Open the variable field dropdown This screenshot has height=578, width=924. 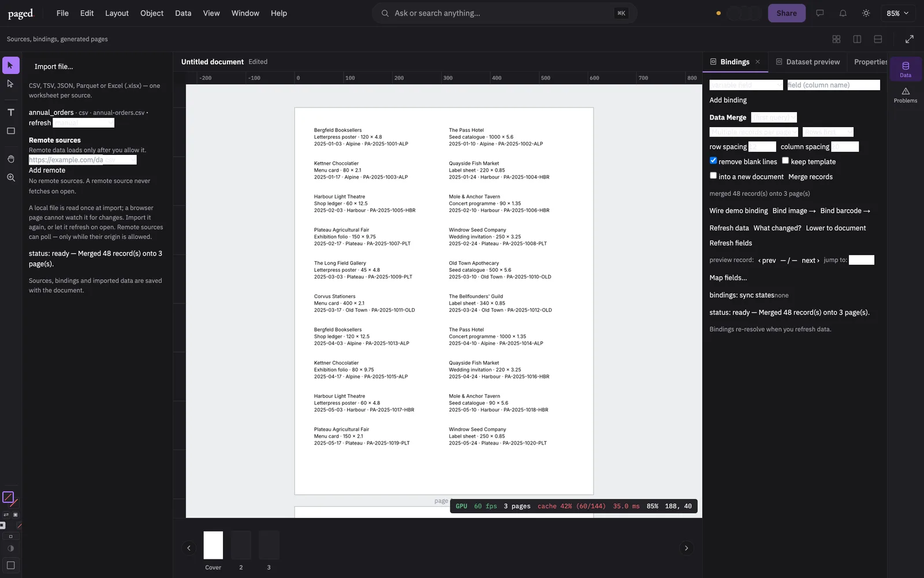point(746,85)
